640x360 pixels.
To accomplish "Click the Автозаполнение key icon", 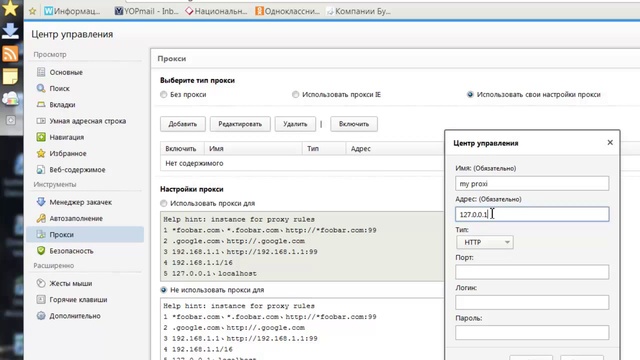I will tap(41, 218).
